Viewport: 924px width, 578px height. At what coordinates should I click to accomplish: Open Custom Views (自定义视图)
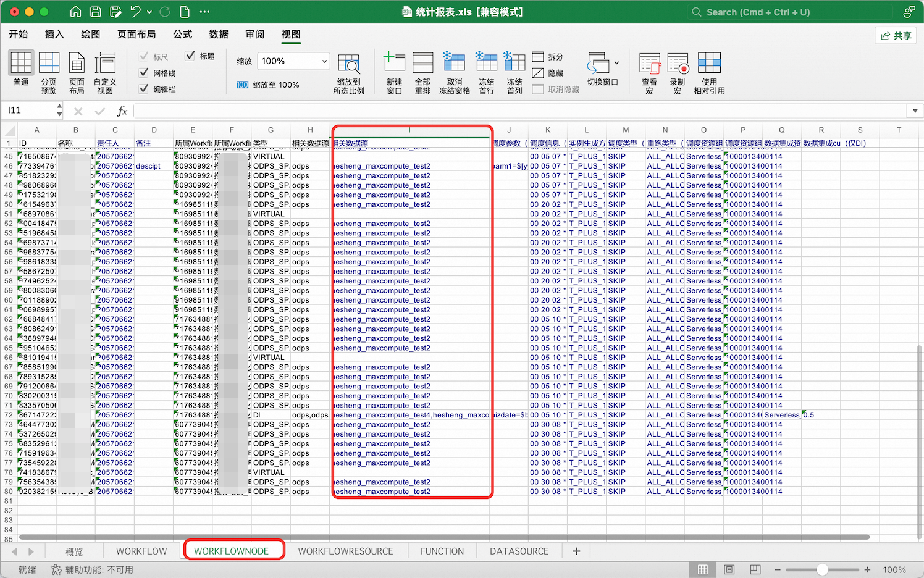click(105, 73)
